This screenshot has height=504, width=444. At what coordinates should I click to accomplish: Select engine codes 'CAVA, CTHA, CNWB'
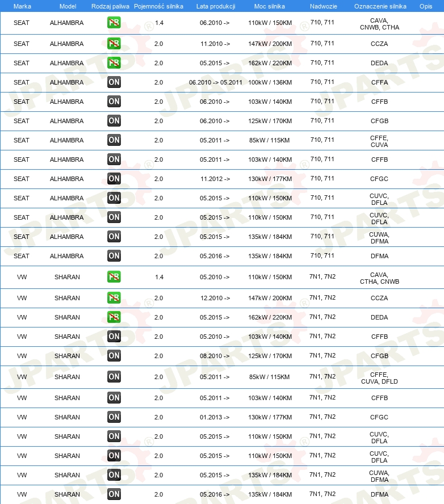click(379, 278)
